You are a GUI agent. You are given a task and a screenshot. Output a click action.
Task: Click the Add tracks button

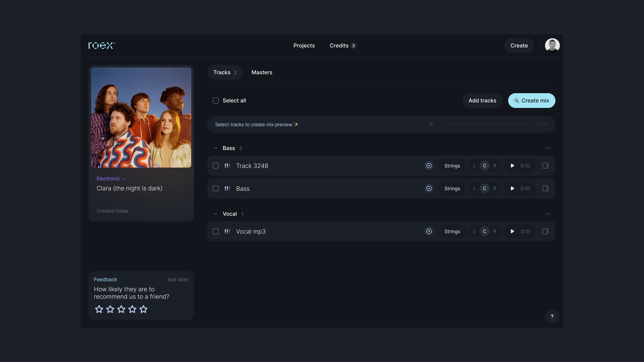point(482,100)
